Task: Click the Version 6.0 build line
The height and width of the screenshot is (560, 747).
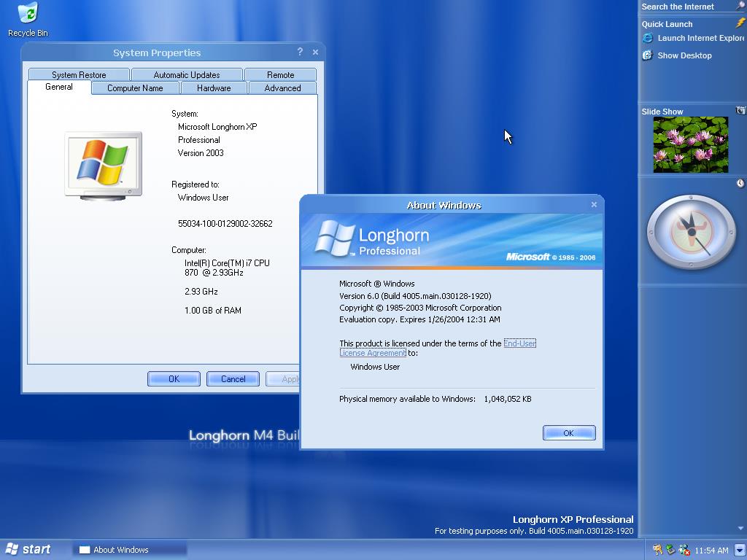Action: pos(415,296)
